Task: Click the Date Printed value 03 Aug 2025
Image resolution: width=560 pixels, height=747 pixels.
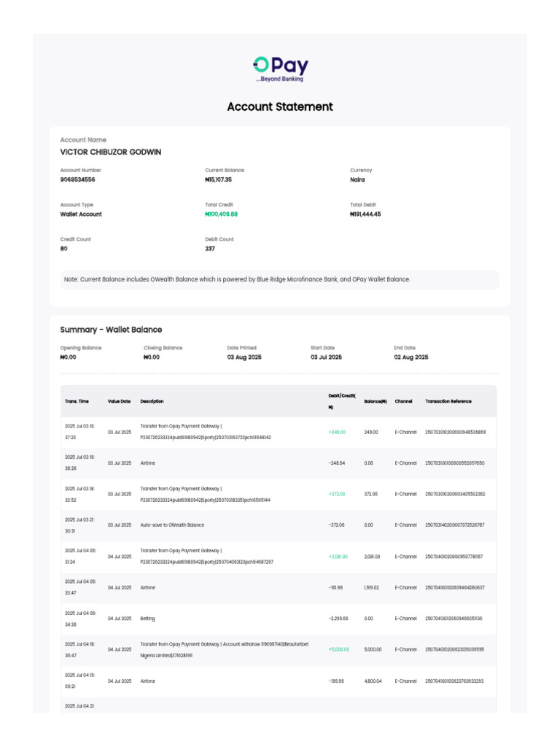Action: coord(244,357)
